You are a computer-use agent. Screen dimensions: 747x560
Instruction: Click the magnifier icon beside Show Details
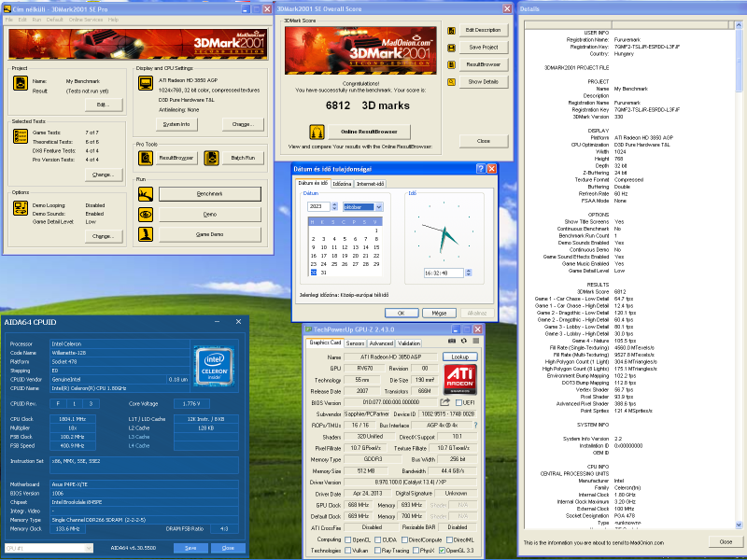451,82
